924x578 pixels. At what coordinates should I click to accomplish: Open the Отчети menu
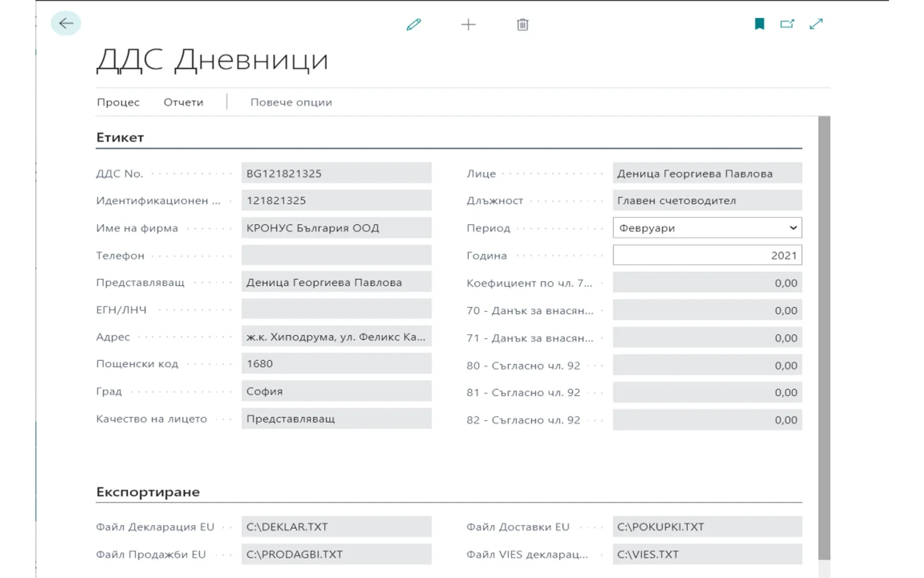pos(184,102)
